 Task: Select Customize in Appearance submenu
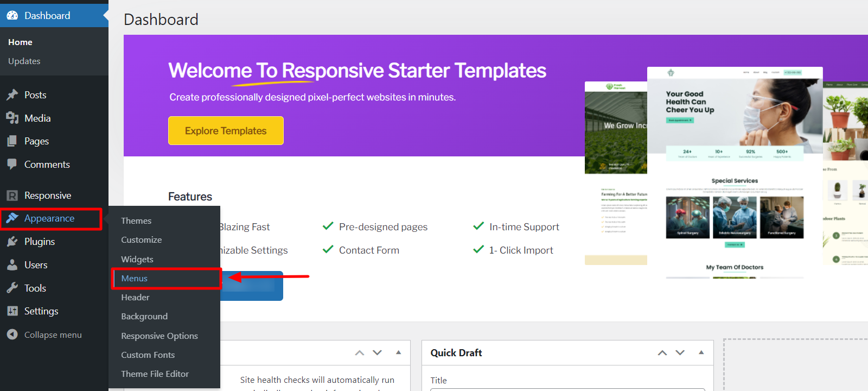pyautogui.click(x=142, y=239)
